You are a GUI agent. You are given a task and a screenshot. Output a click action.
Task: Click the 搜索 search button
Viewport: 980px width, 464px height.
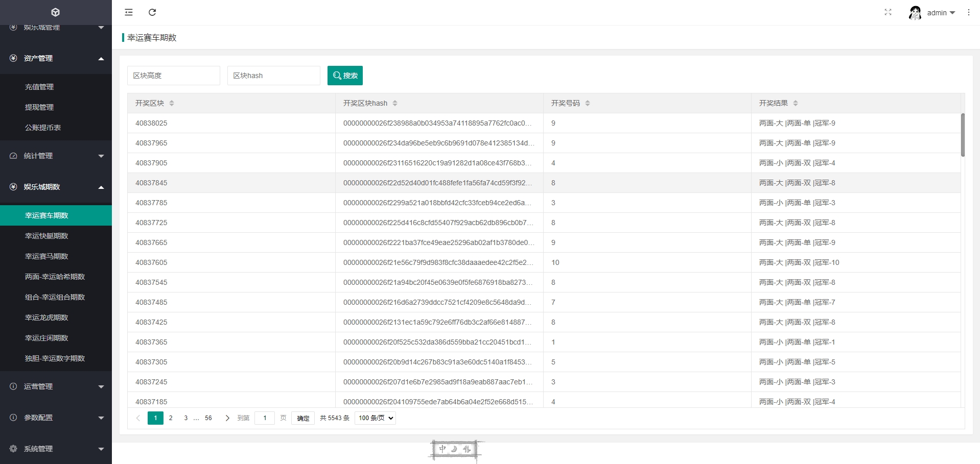345,76
